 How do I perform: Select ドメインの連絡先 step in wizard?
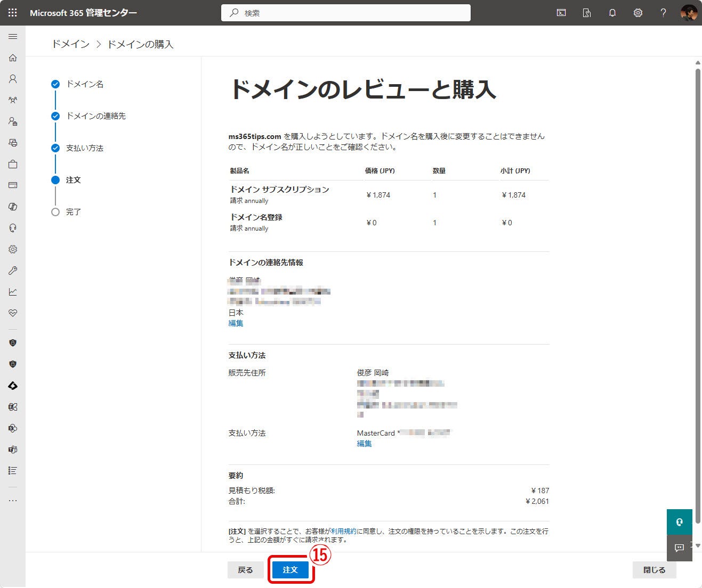[88, 116]
